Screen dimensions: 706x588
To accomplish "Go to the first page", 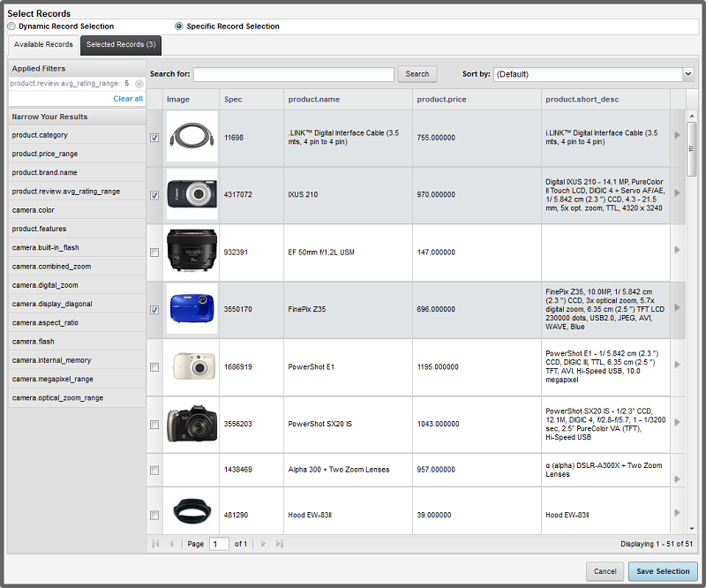I will click(x=156, y=544).
